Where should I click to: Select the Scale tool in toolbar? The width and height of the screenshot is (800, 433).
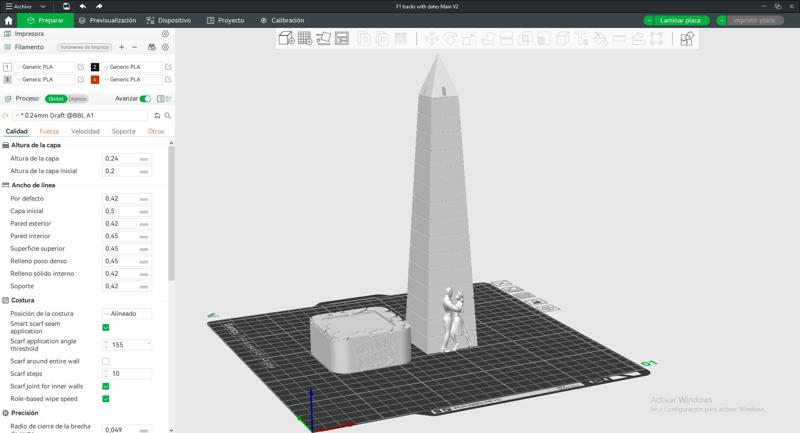[x=469, y=39]
